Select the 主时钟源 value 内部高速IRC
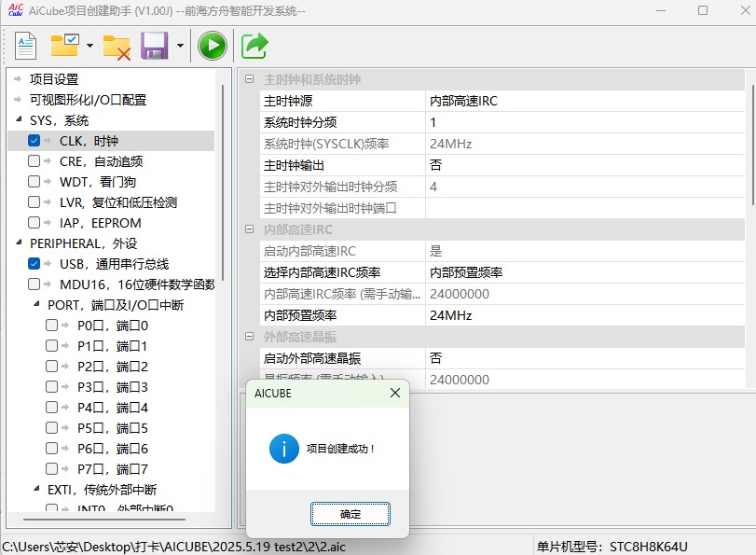The width and height of the screenshot is (756, 555). 584,101
